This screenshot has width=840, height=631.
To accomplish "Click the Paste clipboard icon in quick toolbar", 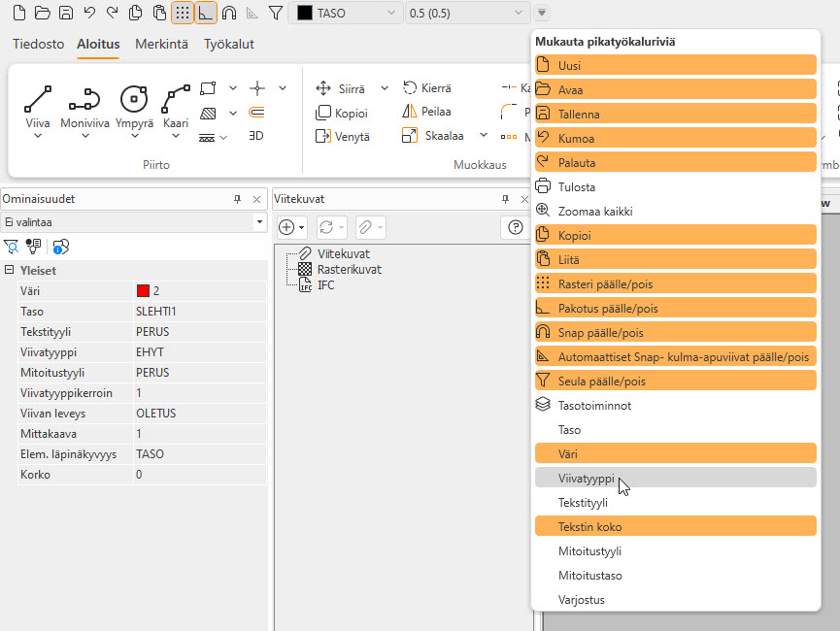I will click(159, 13).
